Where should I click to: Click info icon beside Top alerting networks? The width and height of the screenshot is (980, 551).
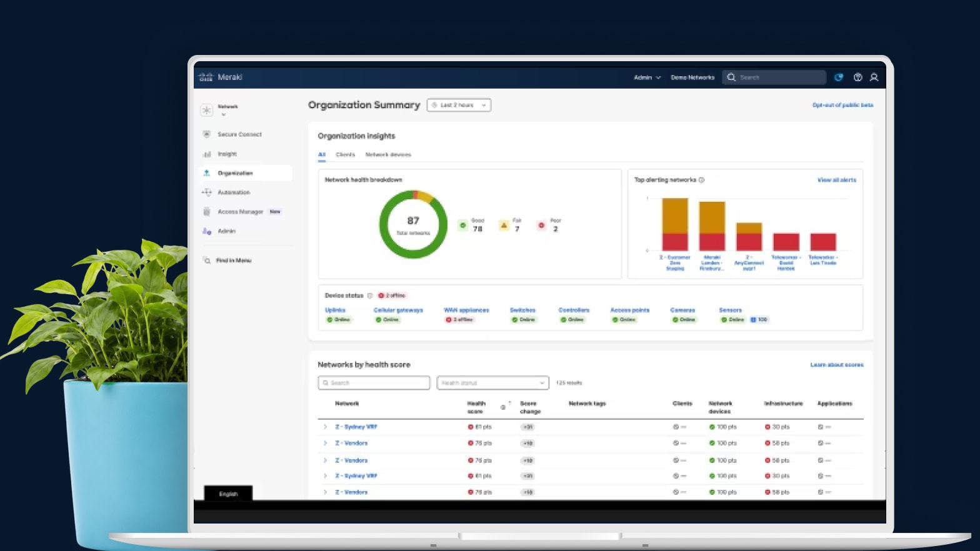tap(701, 180)
